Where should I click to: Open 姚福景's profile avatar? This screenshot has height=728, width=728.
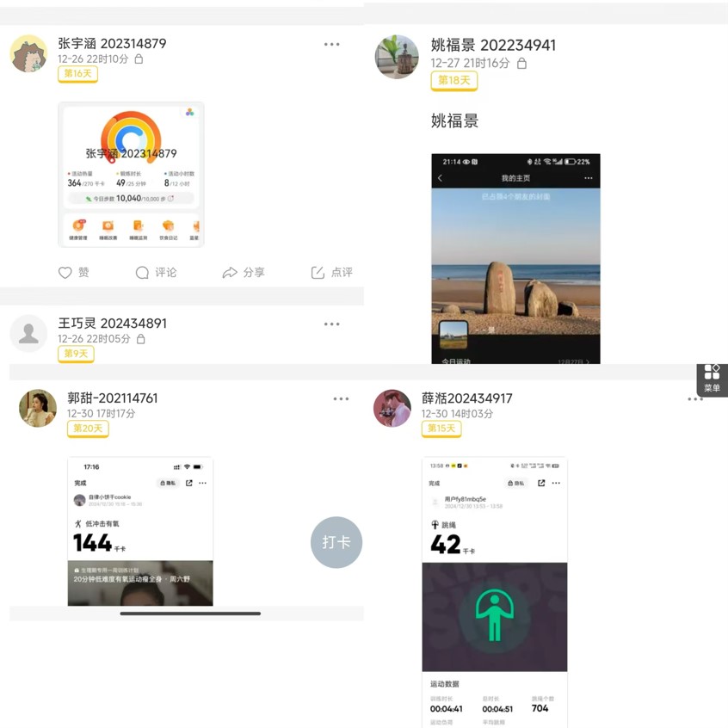397,57
